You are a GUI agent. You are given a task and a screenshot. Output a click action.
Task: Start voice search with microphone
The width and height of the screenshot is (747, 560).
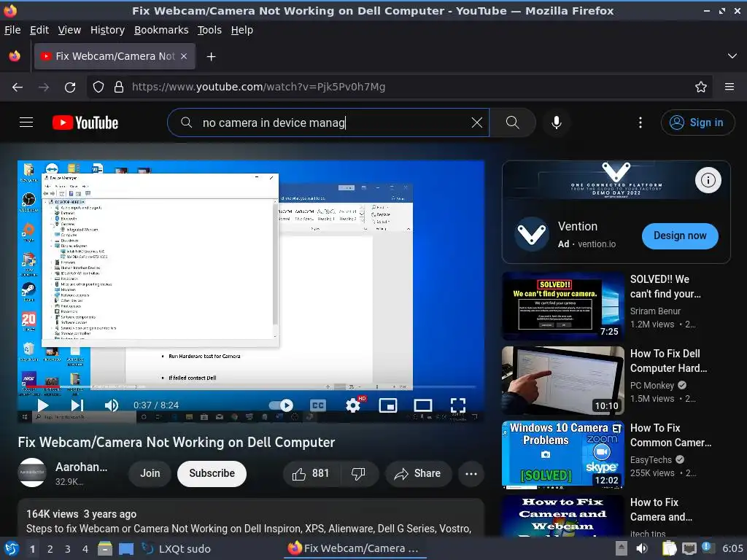[x=556, y=122]
